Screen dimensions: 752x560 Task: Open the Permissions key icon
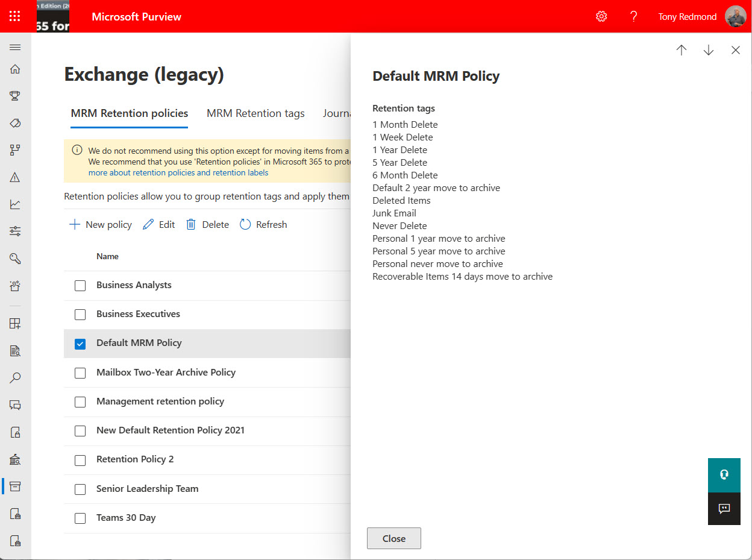coord(15,259)
